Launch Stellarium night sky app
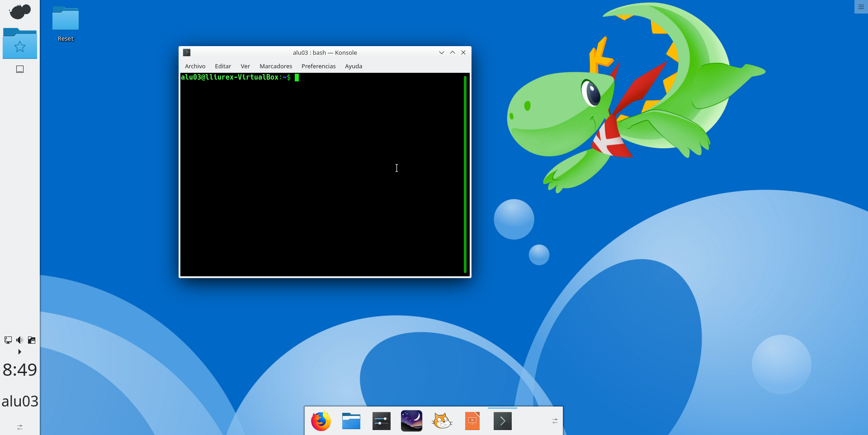 (x=411, y=421)
